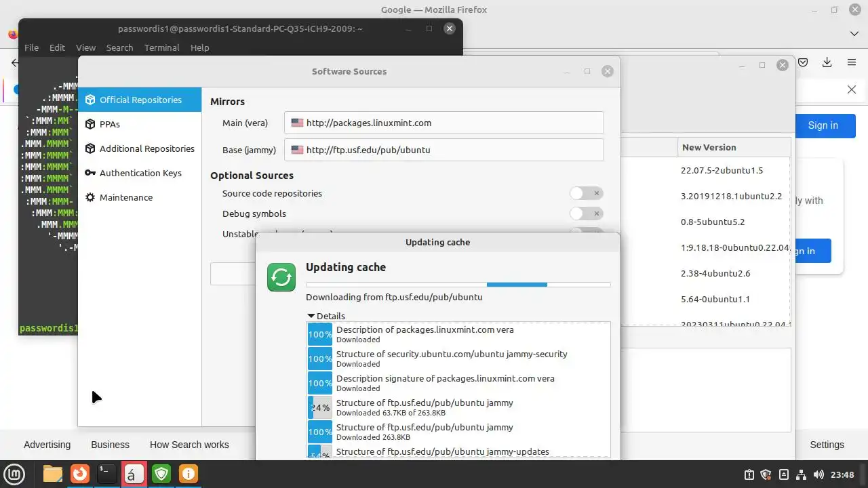The width and height of the screenshot is (868, 488).
Task: Click the US flag in Main mirror field
Action: click(297, 123)
